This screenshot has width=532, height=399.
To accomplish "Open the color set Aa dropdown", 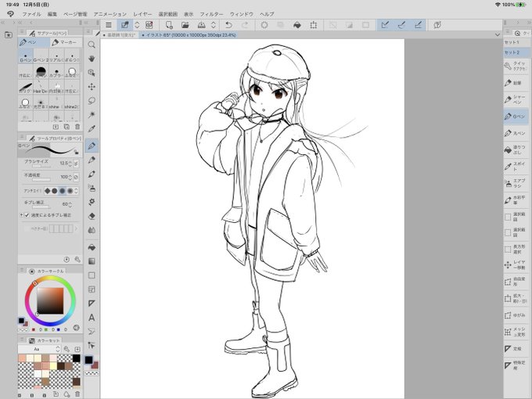I will tap(39, 349).
